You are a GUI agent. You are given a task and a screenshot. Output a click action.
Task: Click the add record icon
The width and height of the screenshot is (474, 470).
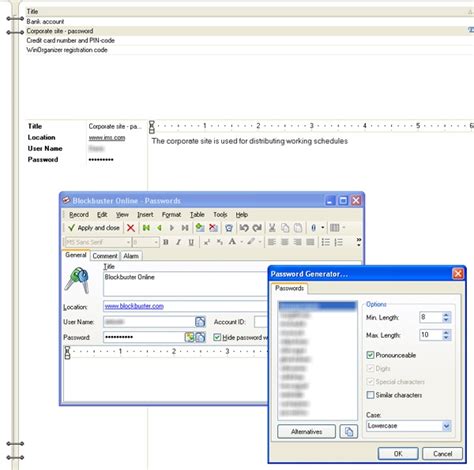click(200, 228)
